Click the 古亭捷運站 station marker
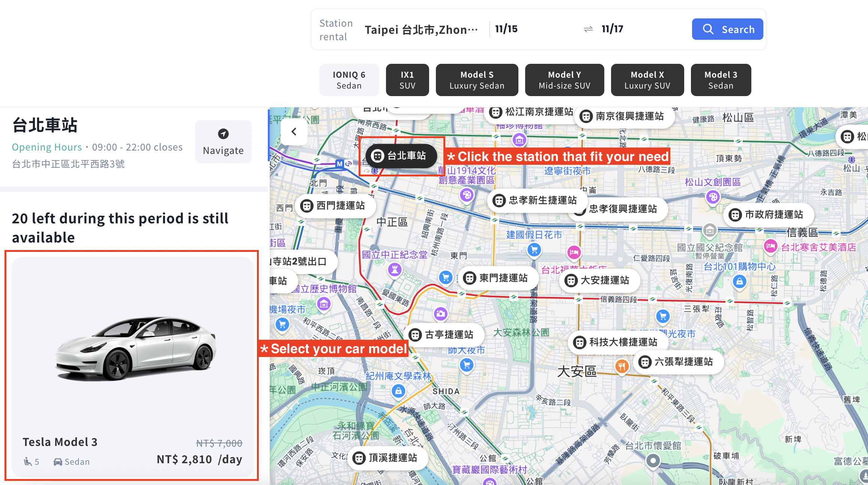Screen dimensions: 868x485 tap(444, 334)
